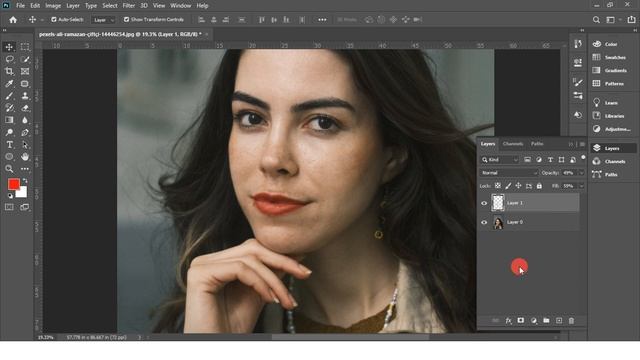
Task: Select the Dodge tool
Action: click(x=9, y=132)
